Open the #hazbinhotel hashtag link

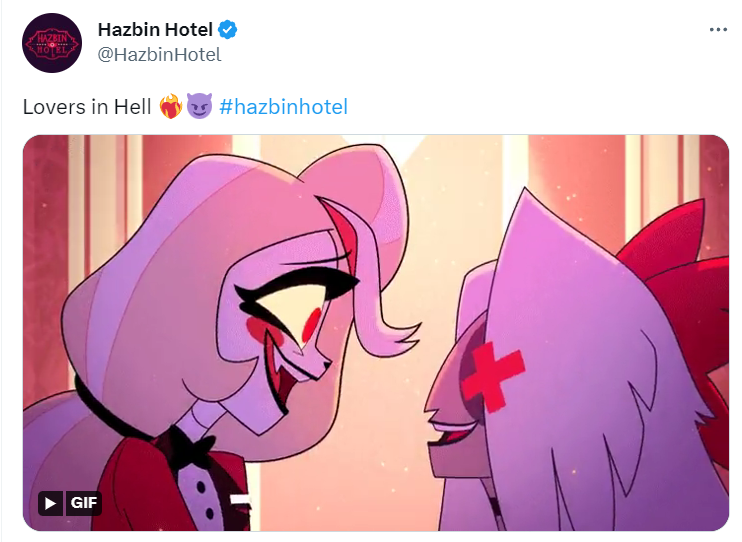pos(283,107)
